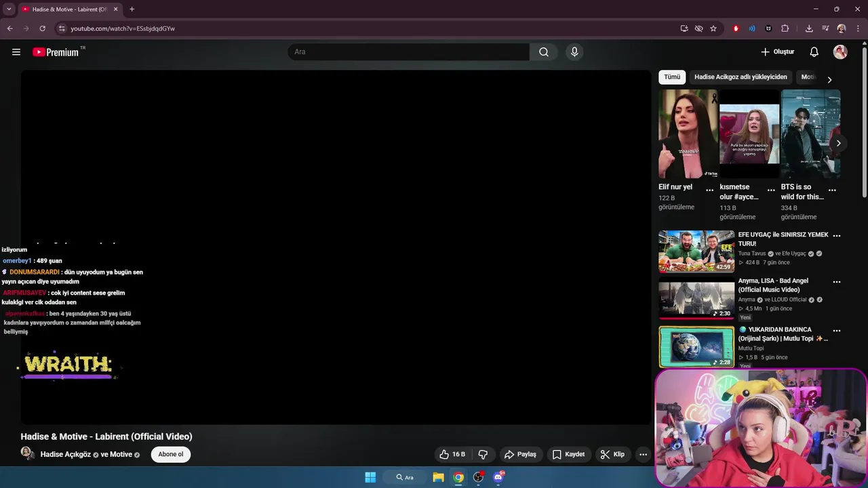Screen dimensions: 868x488
Task: Advance Shorts shelf with next arrow
Action: pyautogui.click(x=838, y=143)
